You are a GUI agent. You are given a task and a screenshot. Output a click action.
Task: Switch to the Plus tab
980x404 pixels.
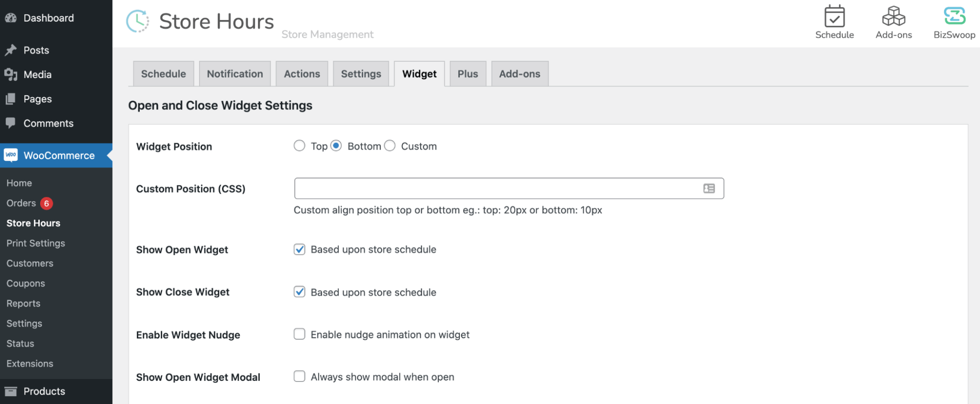[x=467, y=74]
